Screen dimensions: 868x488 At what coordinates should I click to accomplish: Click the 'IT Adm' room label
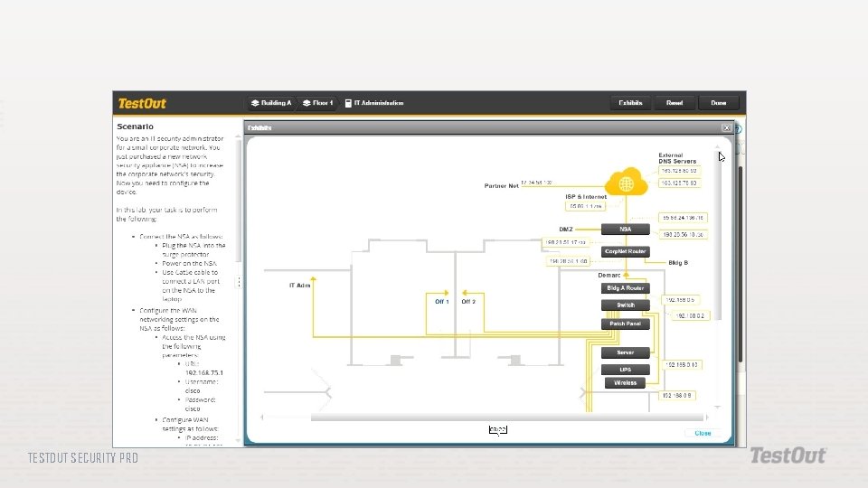[299, 286]
